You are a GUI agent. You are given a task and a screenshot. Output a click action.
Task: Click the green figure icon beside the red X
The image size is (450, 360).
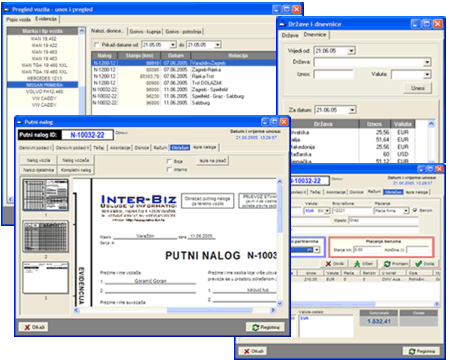(x=357, y=264)
